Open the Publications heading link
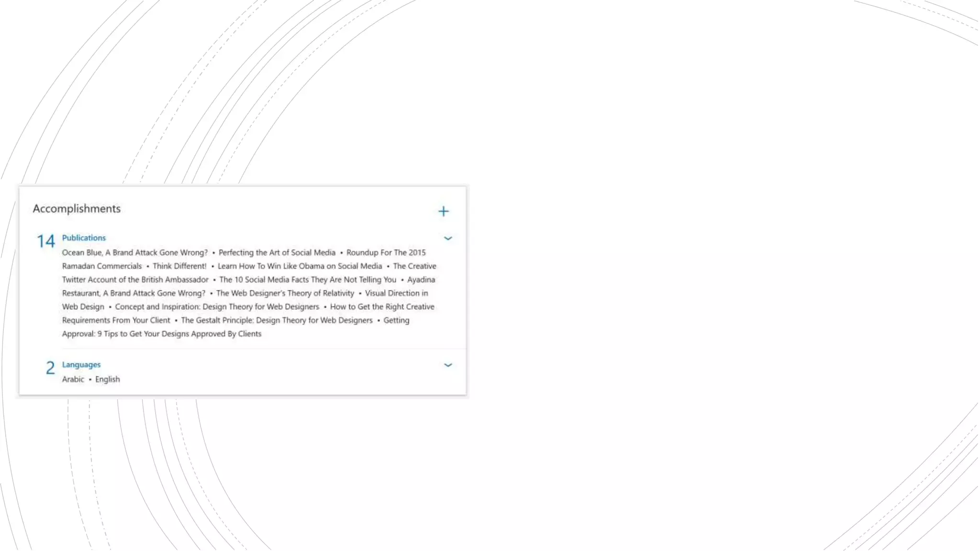980x551 pixels. pyautogui.click(x=84, y=238)
